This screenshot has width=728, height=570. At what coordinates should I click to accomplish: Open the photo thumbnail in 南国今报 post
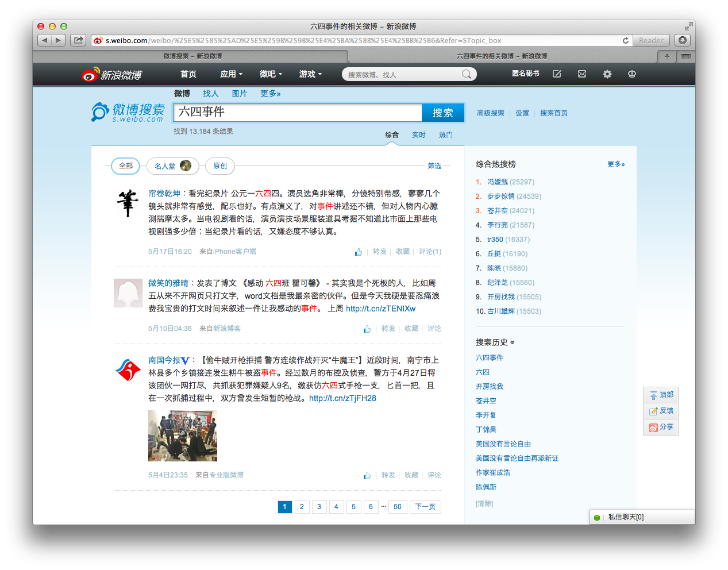point(183,436)
